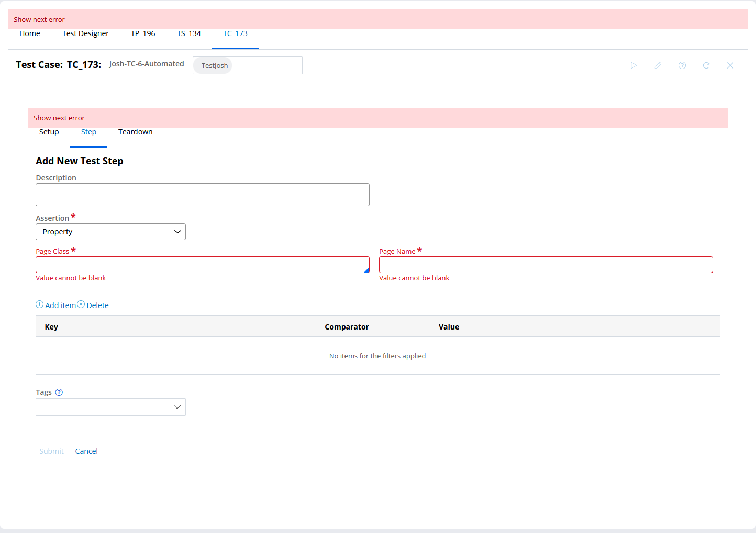Close the test case with X icon
Viewport: 756px width, 533px height.
pyautogui.click(x=730, y=65)
